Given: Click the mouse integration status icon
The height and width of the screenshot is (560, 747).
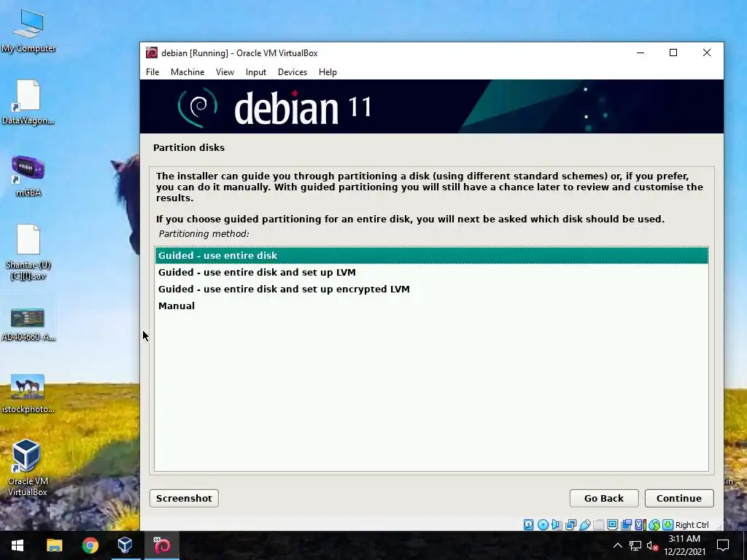Looking at the screenshot, I should click(654, 525).
